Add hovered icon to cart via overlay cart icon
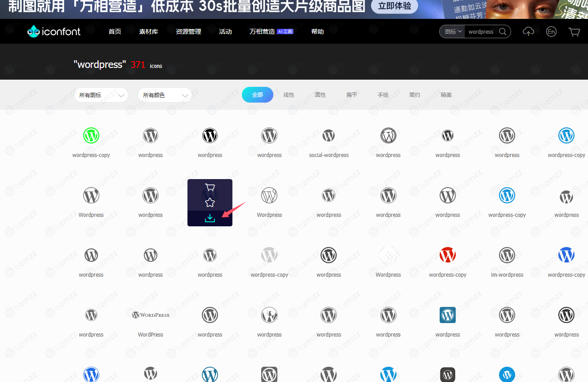Screen dimensions: 588x382 click(210, 187)
